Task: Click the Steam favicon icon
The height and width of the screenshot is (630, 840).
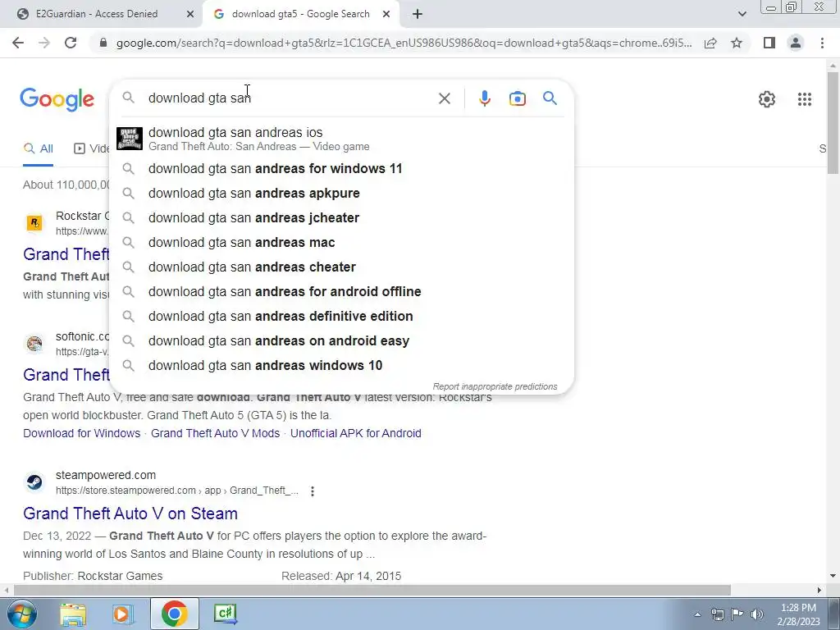Action: pyautogui.click(x=34, y=482)
